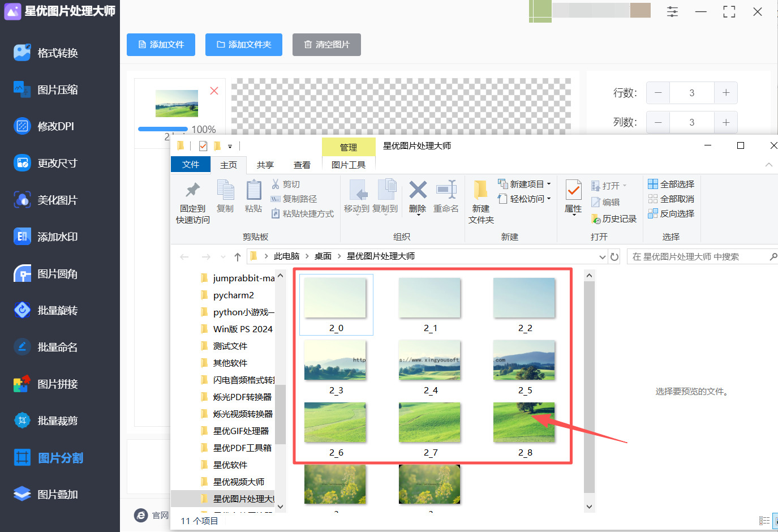
Task: Click 全部取消 deselect all command
Action: 671,199
